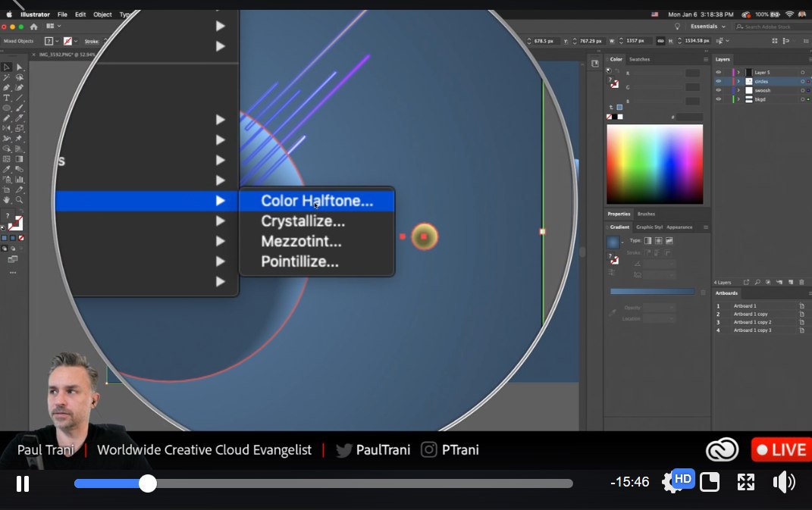Expand the Layer 5 layer contents
The image size is (812, 510).
click(x=739, y=73)
